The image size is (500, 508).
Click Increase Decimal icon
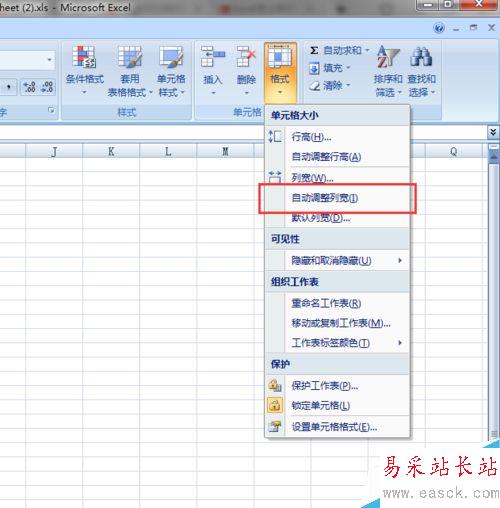click(29, 87)
